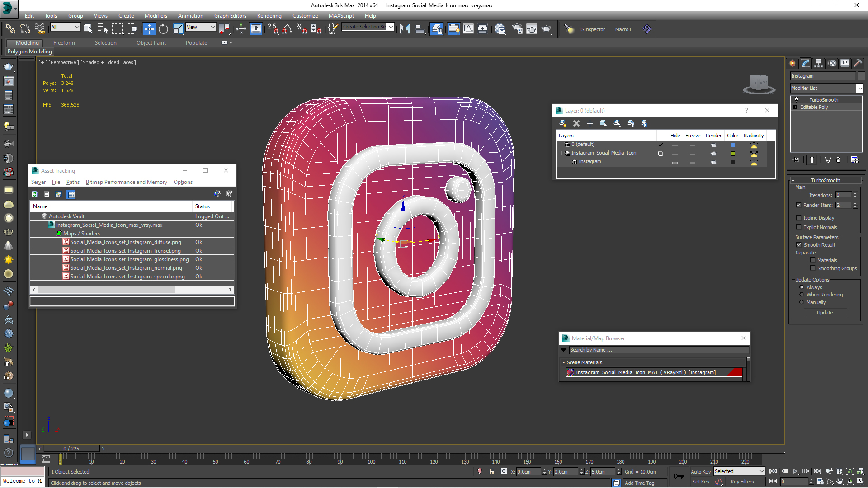Activate the Select and Rotate tool
Screen dimensions: 868x488
(163, 29)
